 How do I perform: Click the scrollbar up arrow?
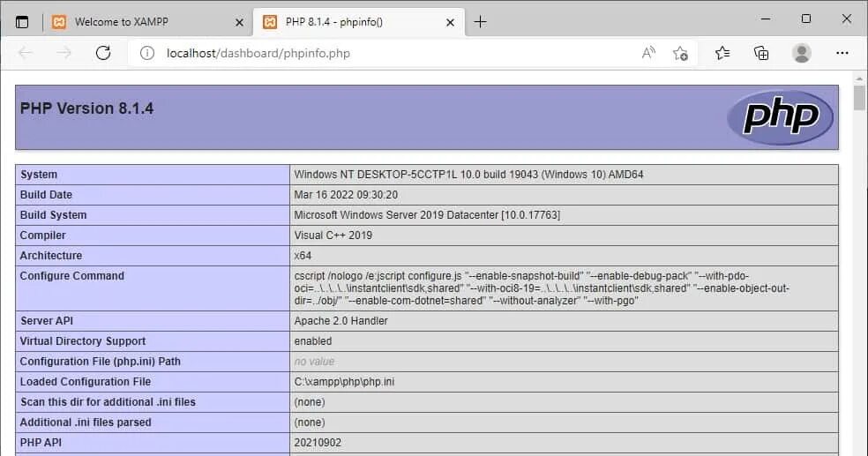click(859, 78)
